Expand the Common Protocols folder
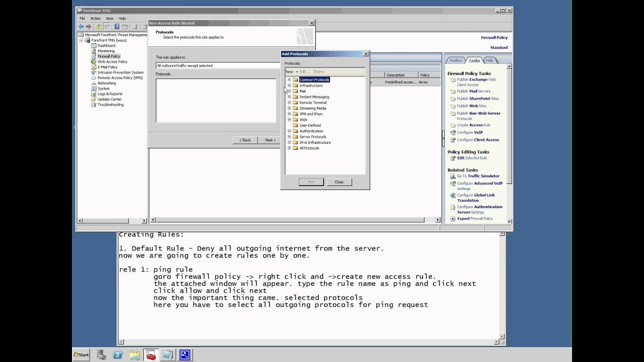This screenshot has width=644, height=362. click(x=289, y=79)
